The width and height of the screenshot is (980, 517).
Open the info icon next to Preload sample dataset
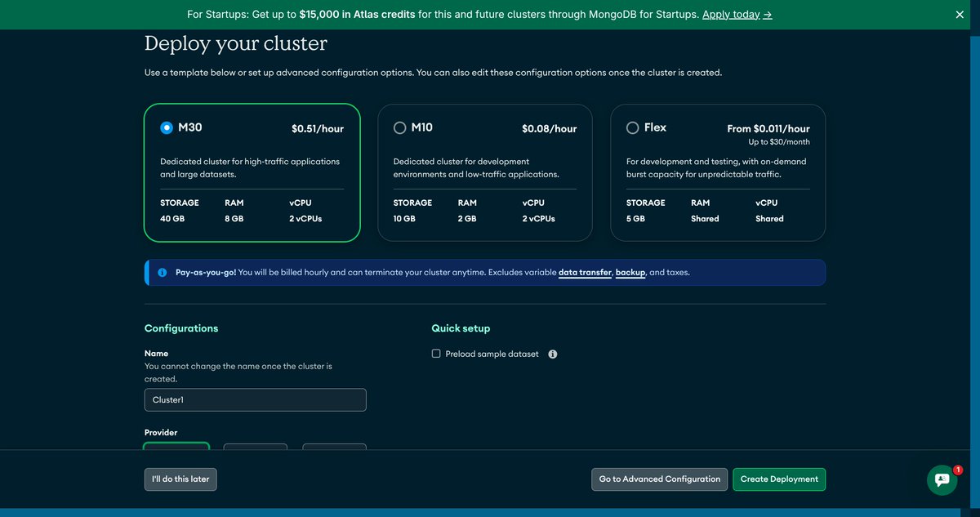[x=553, y=354]
